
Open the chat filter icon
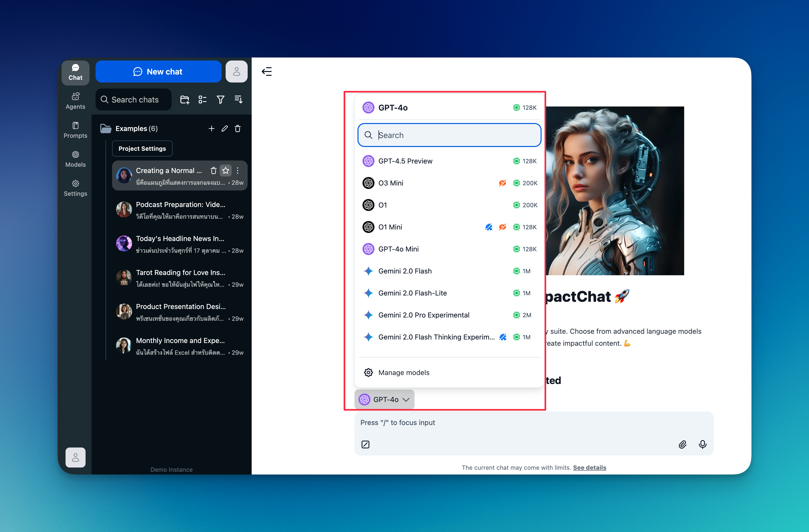point(220,99)
